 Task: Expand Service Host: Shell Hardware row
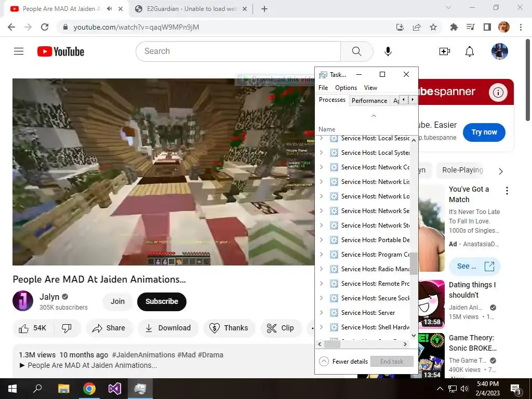321,327
